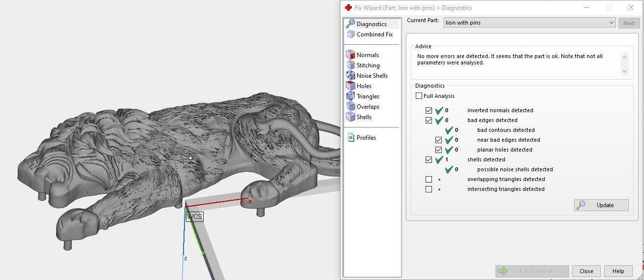Open the Noise Shells dice icon
The width and height of the screenshot is (644, 280).
click(350, 76)
